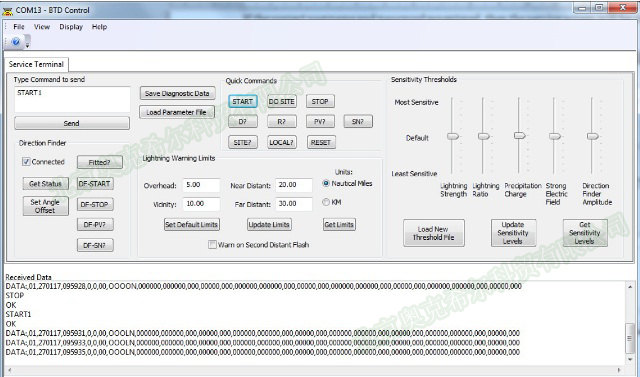Image resolution: width=640 pixels, height=377 pixels.
Task: Click the horizontal scrollbar left arrow
Action: pos(10,370)
